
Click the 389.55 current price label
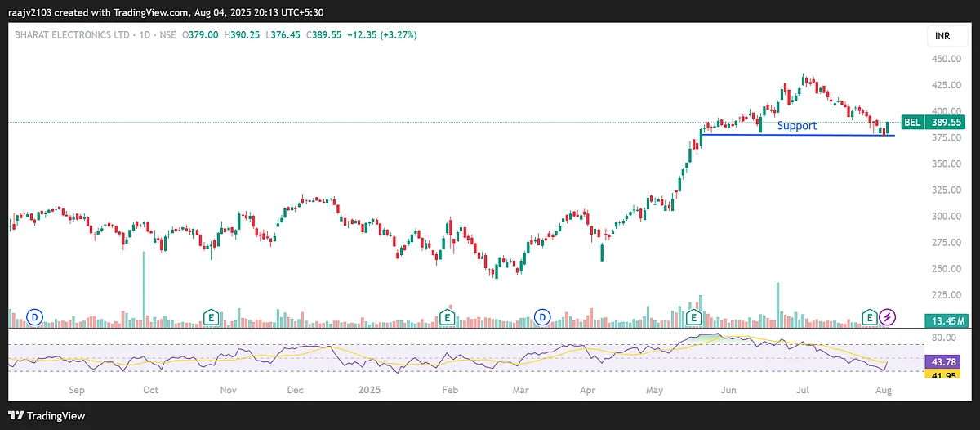[947, 122]
